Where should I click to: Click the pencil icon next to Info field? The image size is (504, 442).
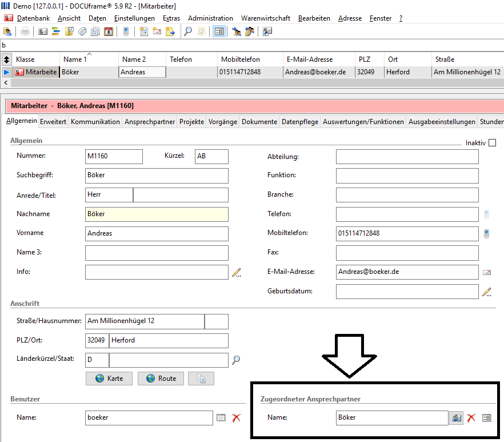click(x=237, y=273)
